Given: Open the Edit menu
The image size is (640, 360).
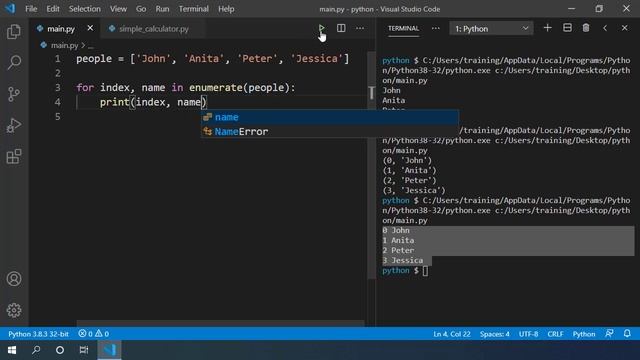Looking at the screenshot, I should 53,9.
